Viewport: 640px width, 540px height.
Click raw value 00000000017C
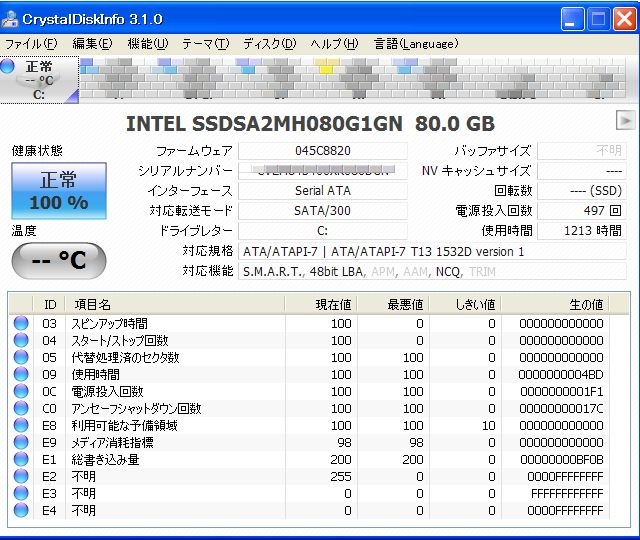(561, 409)
